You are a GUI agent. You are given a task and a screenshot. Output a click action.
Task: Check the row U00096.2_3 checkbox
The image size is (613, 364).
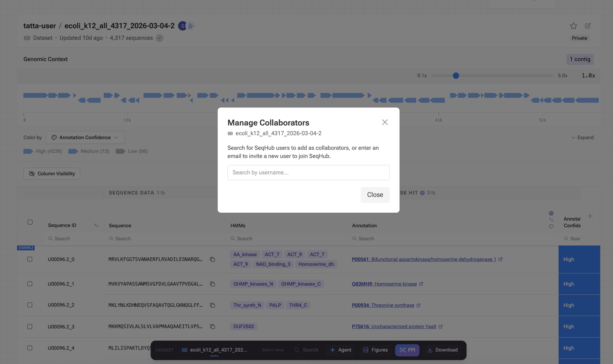[x=30, y=327]
